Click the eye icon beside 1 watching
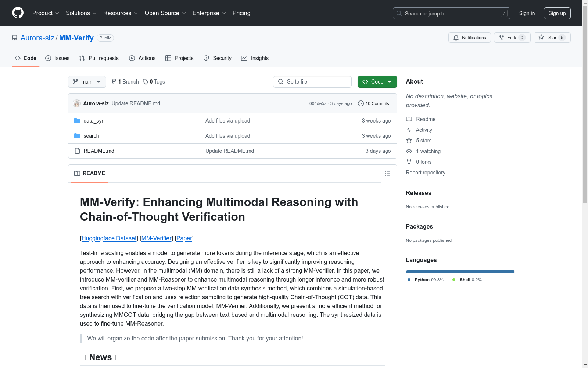 point(409,151)
